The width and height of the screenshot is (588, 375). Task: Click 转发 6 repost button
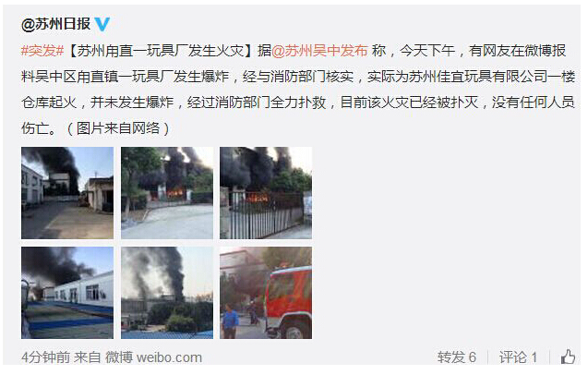[x=457, y=357]
